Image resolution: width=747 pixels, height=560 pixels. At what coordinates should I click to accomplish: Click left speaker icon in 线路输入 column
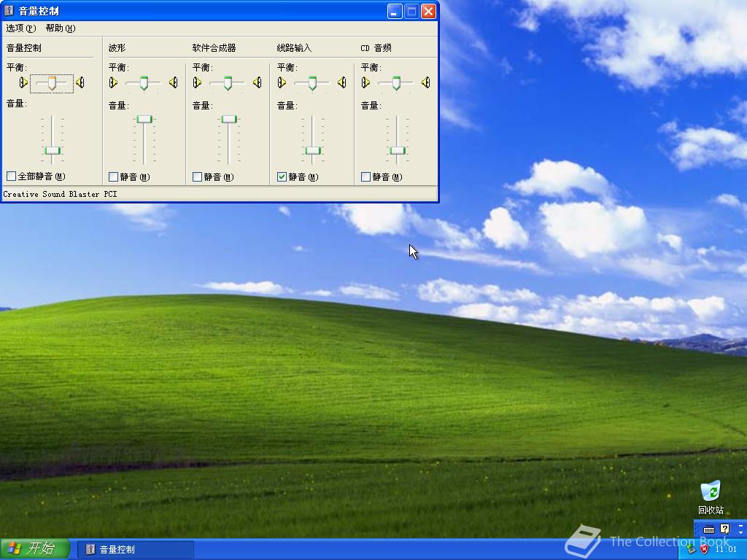(x=282, y=83)
